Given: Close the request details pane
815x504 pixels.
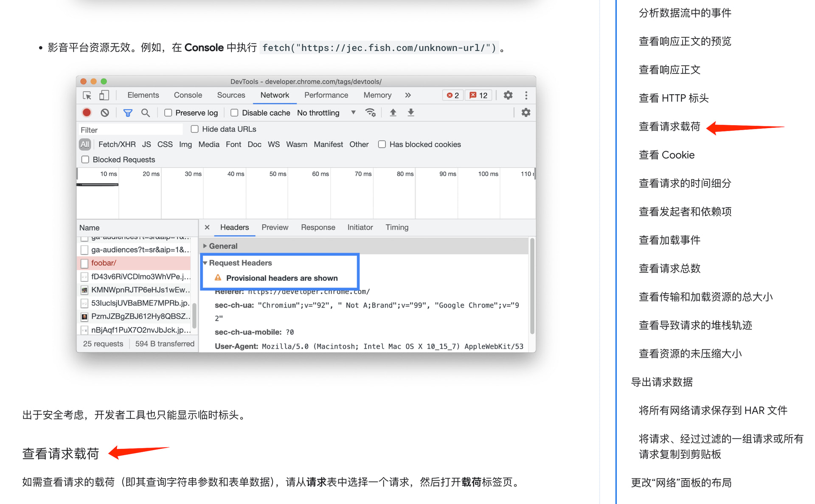Looking at the screenshot, I should (x=207, y=227).
